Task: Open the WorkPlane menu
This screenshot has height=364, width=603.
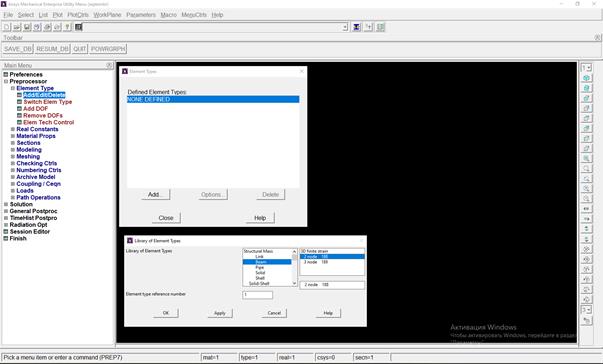Action: click(107, 15)
